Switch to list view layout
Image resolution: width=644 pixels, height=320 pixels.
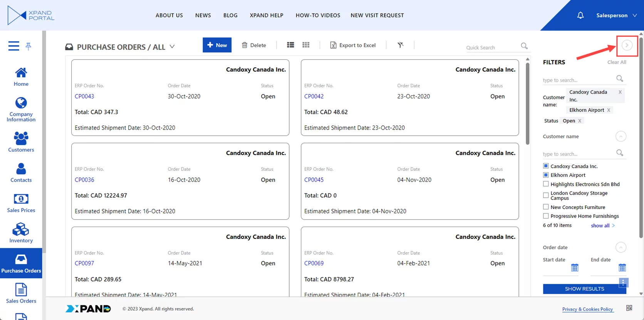290,45
